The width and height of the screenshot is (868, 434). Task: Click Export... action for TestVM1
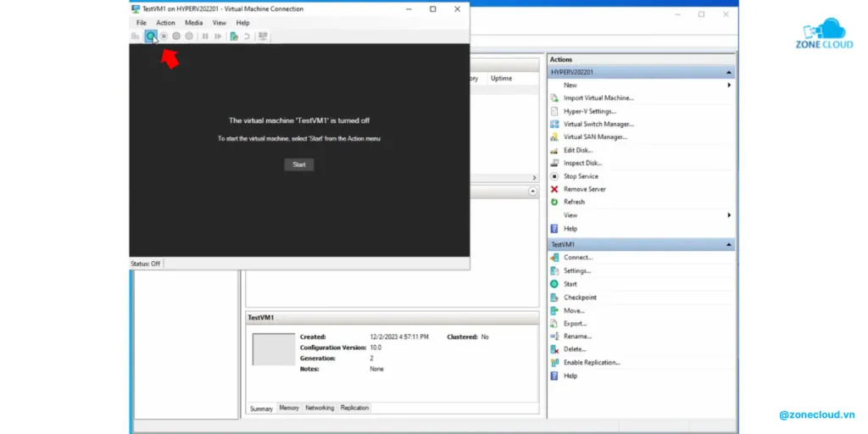click(x=576, y=323)
